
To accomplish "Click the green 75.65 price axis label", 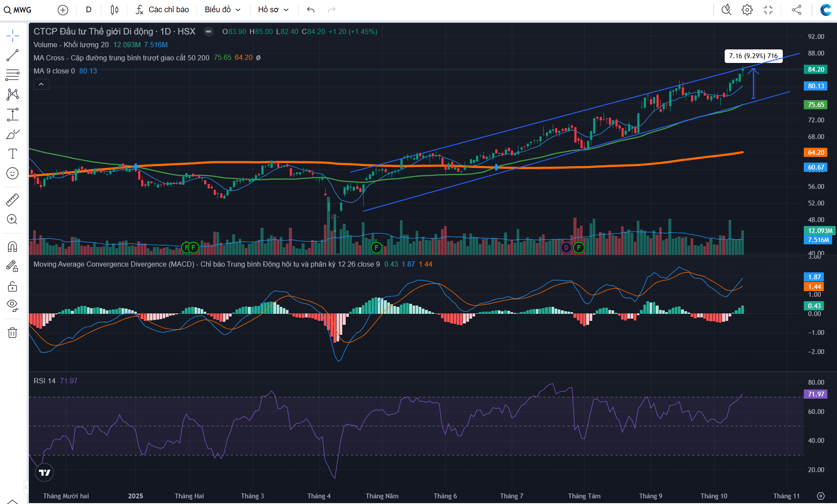I will 816,105.
